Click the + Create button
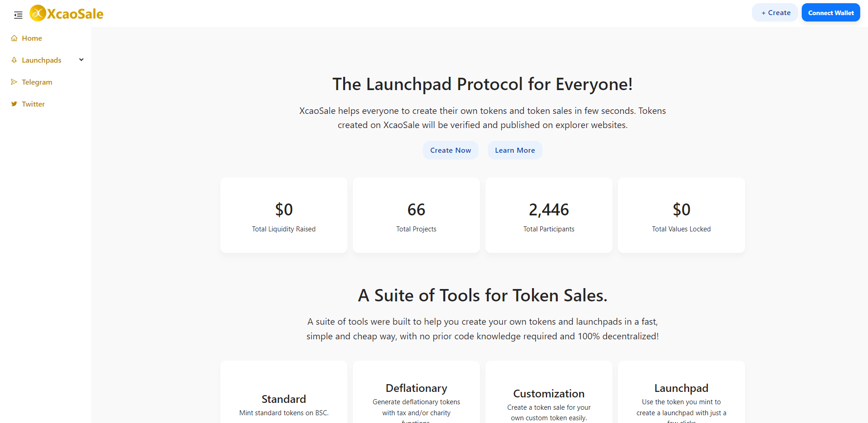The image size is (868, 423). click(x=775, y=13)
